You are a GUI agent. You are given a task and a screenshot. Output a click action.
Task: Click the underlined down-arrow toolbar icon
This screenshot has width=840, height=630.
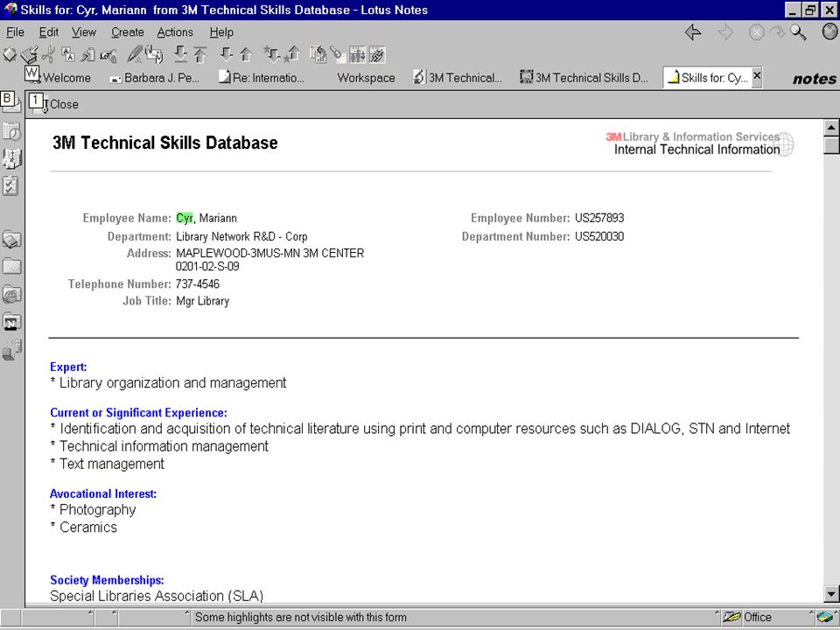tap(181, 54)
